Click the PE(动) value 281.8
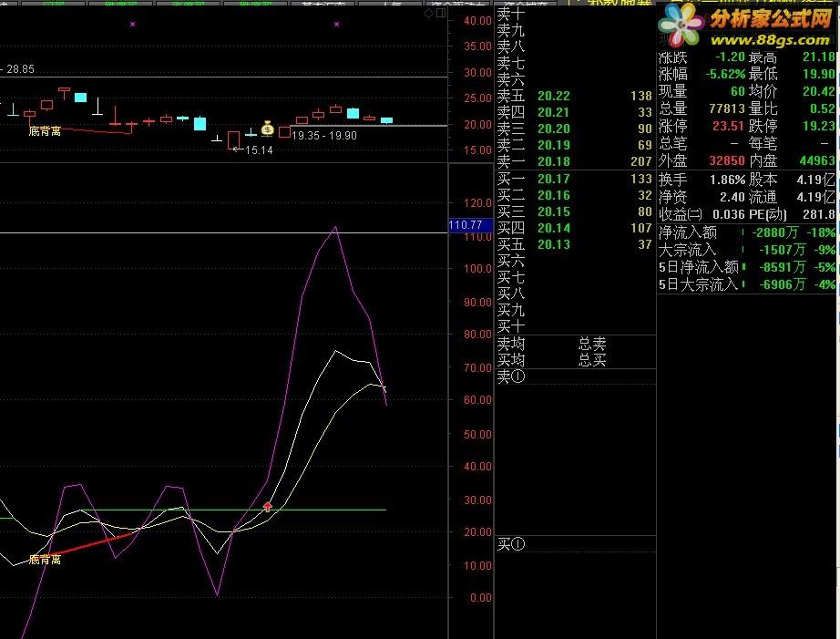The height and width of the screenshot is (639, 840). tap(818, 214)
